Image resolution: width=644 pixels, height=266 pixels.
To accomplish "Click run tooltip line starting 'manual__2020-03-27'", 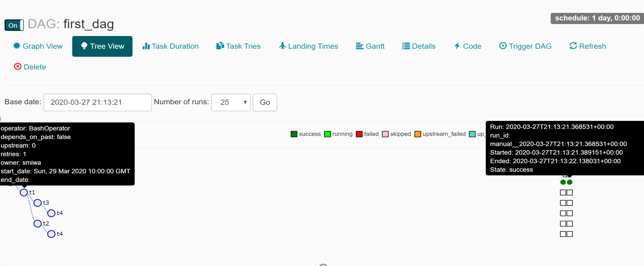I will tap(558, 144).
